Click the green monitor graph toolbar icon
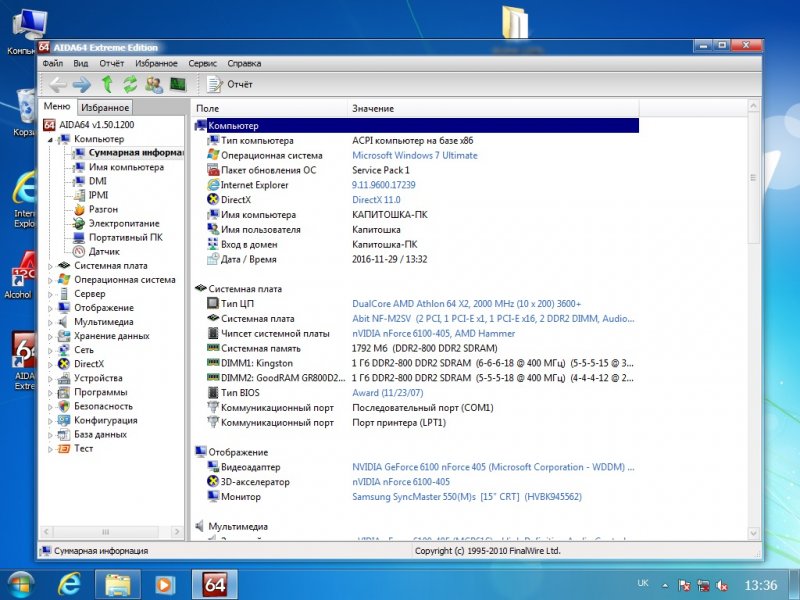 tap(178, 84)
